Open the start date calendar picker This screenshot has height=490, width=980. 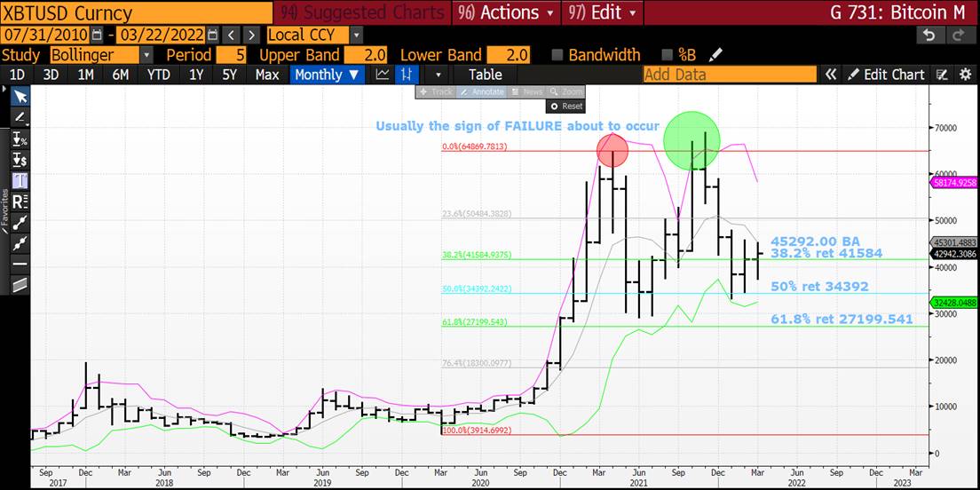click(x=96, y=35)
